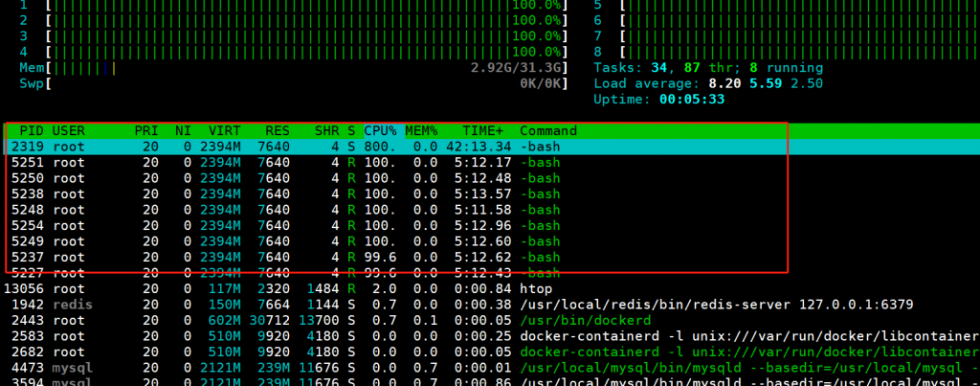Select the bash thread with PID 5254
This screenshot has height=386, width=980.
287,225
